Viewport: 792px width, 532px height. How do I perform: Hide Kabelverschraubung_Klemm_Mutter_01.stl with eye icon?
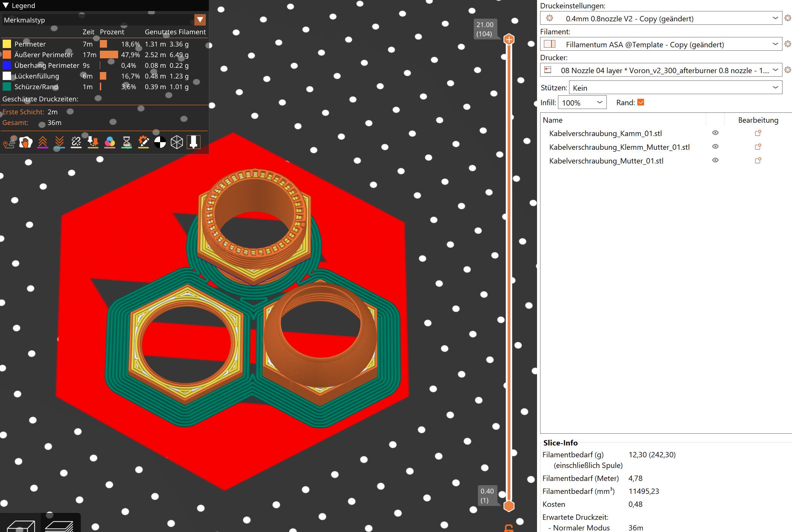click(715, 147)
